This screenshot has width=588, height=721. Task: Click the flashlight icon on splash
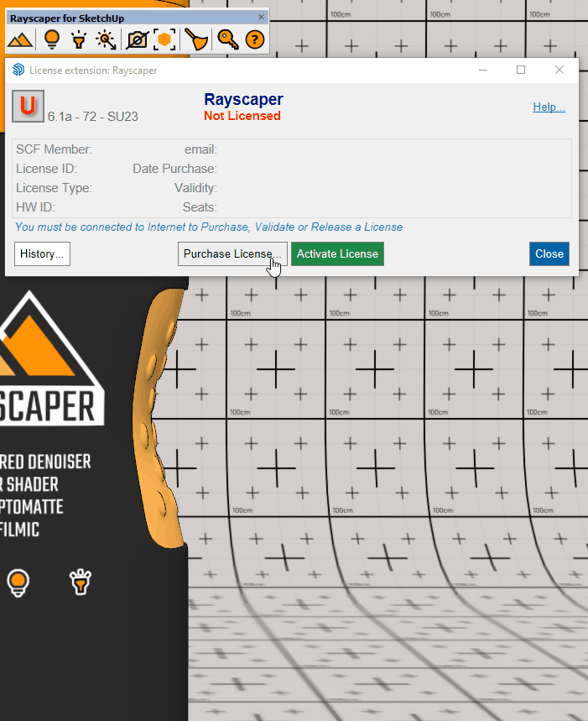[81, 583]
